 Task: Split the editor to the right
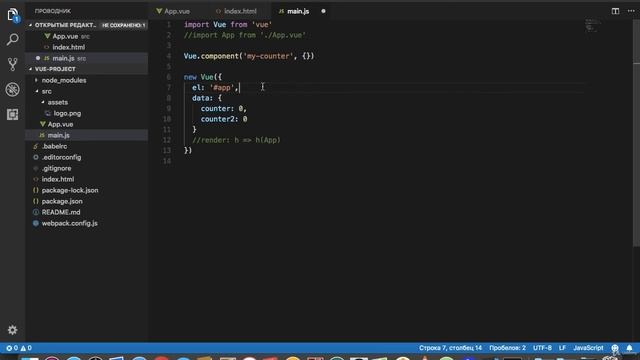(615, 11)
